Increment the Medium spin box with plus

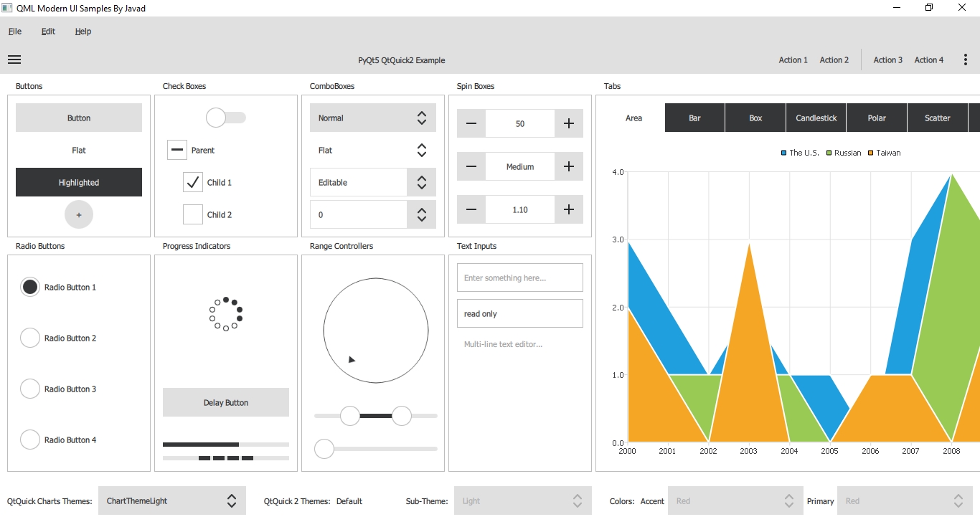(568, 166)
